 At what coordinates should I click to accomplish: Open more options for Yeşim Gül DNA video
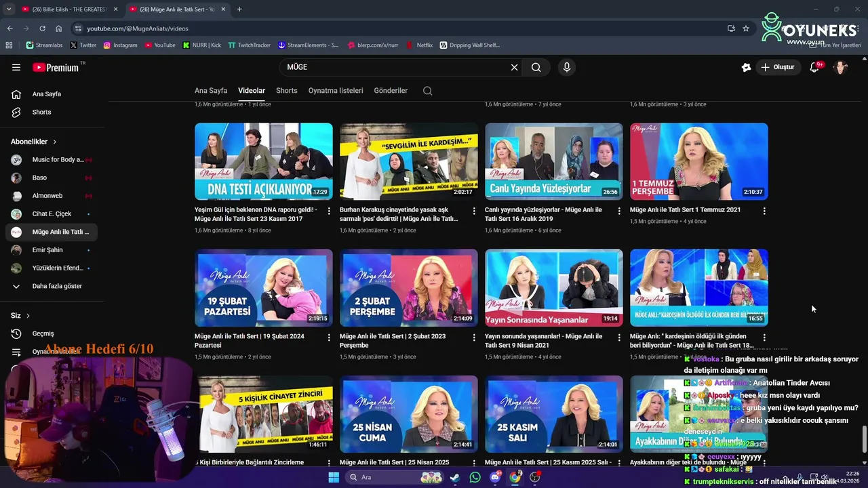coord(329,211)
